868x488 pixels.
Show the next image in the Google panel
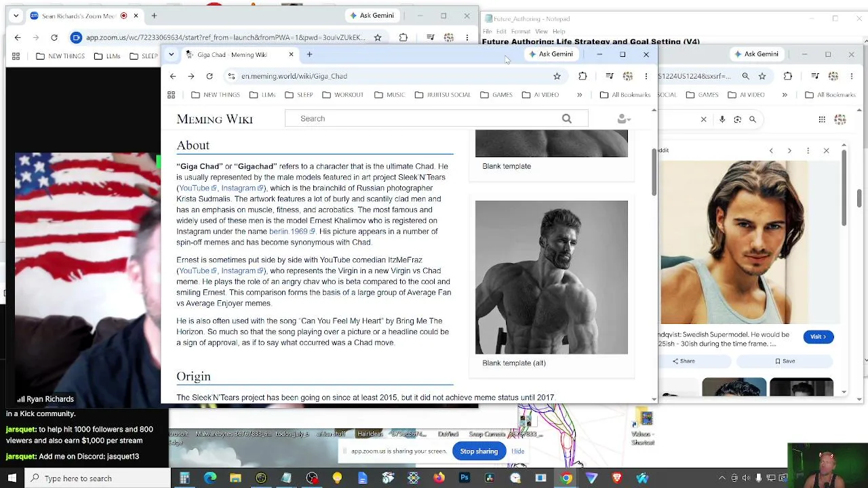coord(789,150)
